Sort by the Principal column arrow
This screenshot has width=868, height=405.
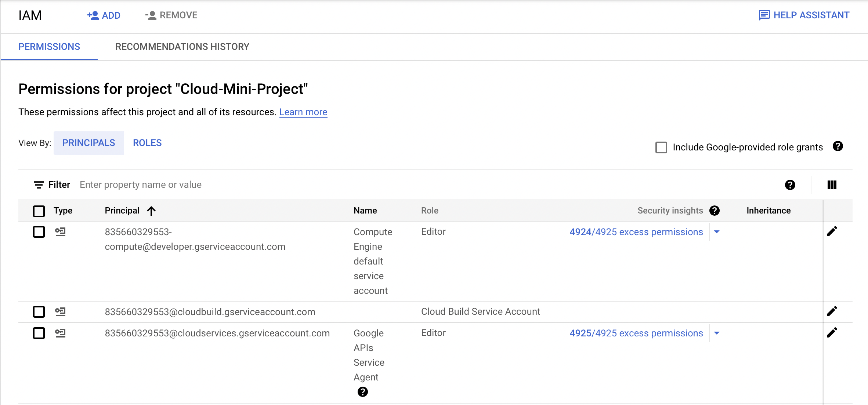point(151,211)
